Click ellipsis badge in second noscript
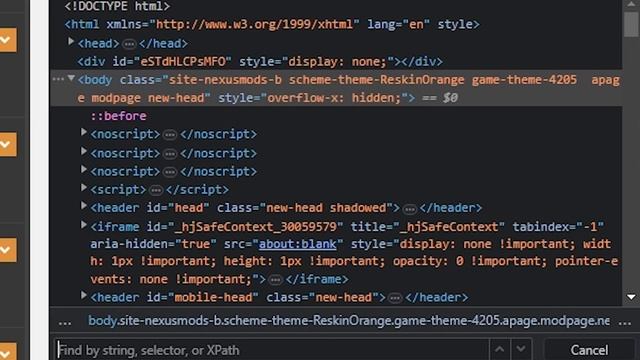 [170, 154]
